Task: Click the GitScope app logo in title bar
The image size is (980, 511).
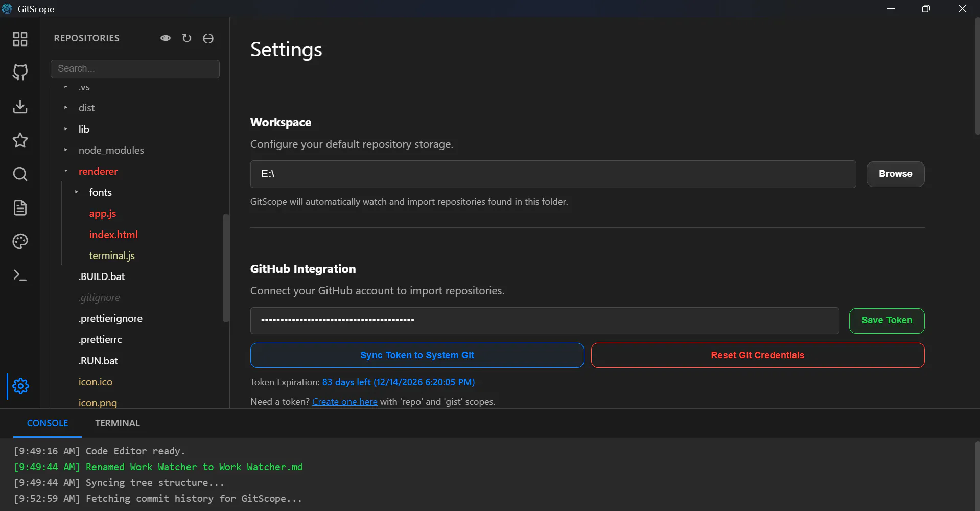Action: coord(7,9)
